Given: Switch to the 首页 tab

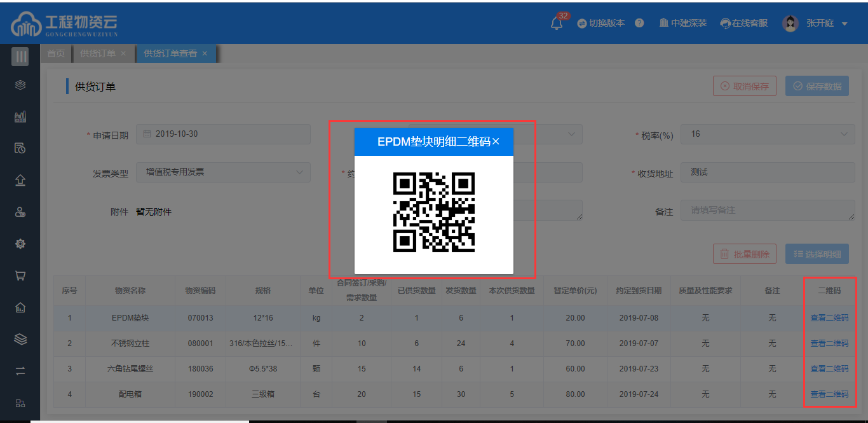Looking at the screenshot, I should 56,53.
